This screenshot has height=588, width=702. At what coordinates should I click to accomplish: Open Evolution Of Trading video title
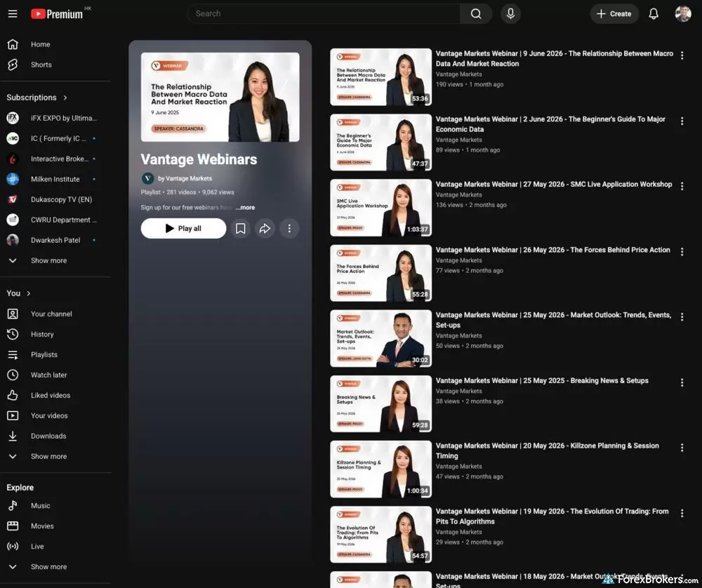pos(552,516)
